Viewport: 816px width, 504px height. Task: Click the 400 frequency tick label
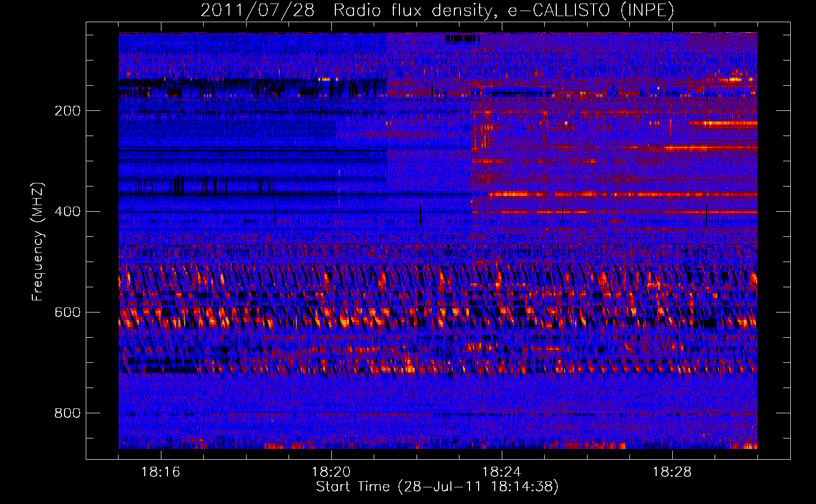click(68, 212)
